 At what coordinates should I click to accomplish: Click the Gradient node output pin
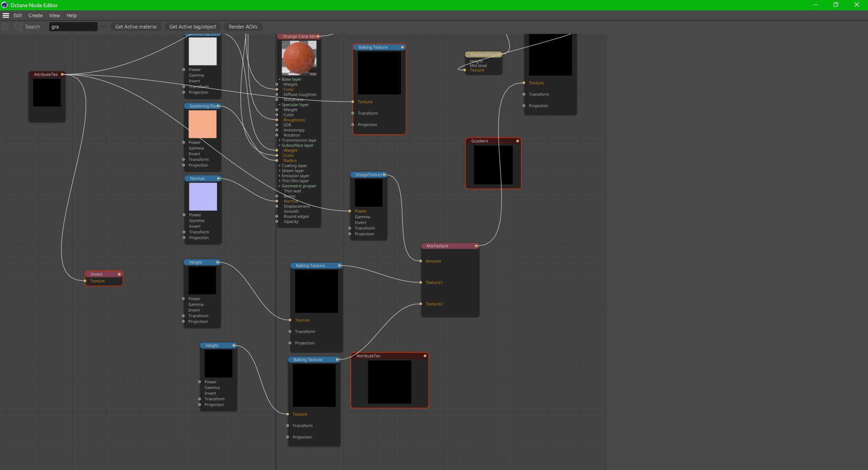(518, 141)
